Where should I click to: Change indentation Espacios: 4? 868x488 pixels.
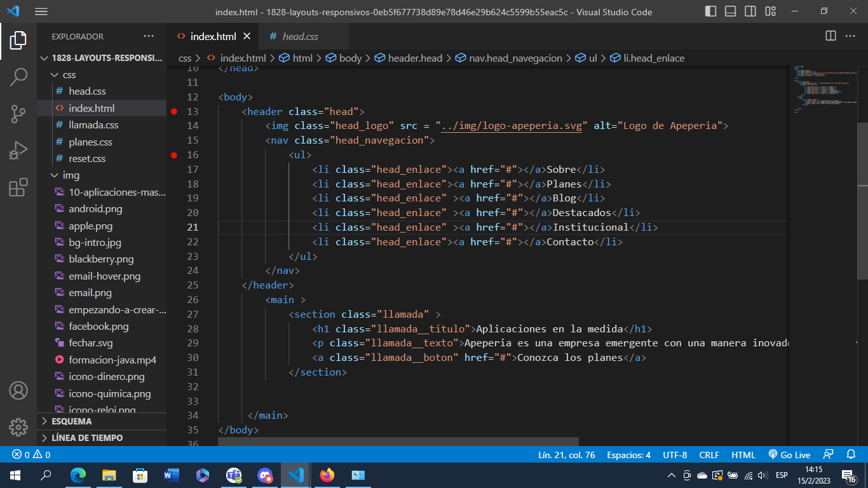(628, 455)
